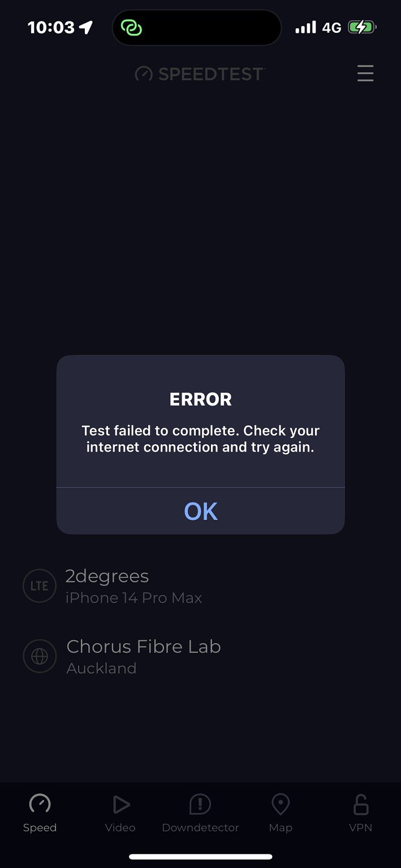Tap the iPhone 14 Pro Max label

(133, 598)
